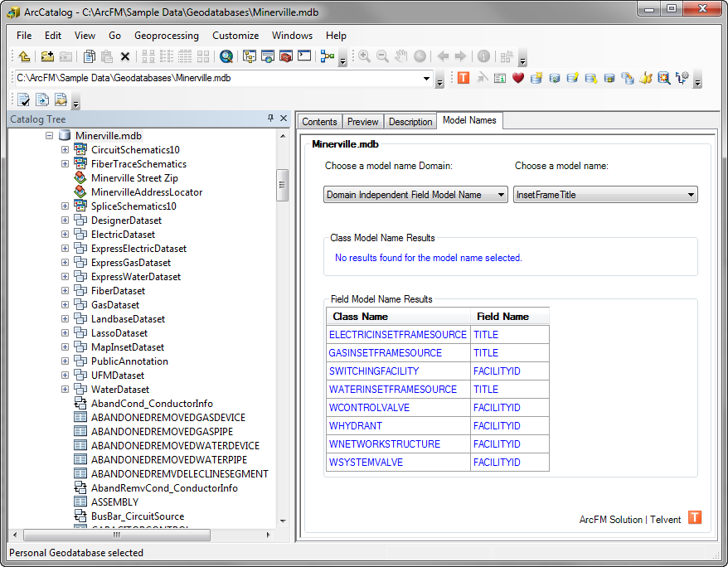Click the red heart icon
728x567 pixels.
(518, 78)
